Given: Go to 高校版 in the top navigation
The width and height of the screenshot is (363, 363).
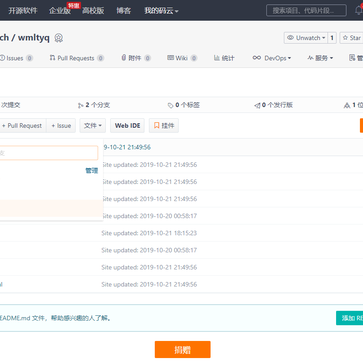Looking at the screenshot, I should [93, 11].
